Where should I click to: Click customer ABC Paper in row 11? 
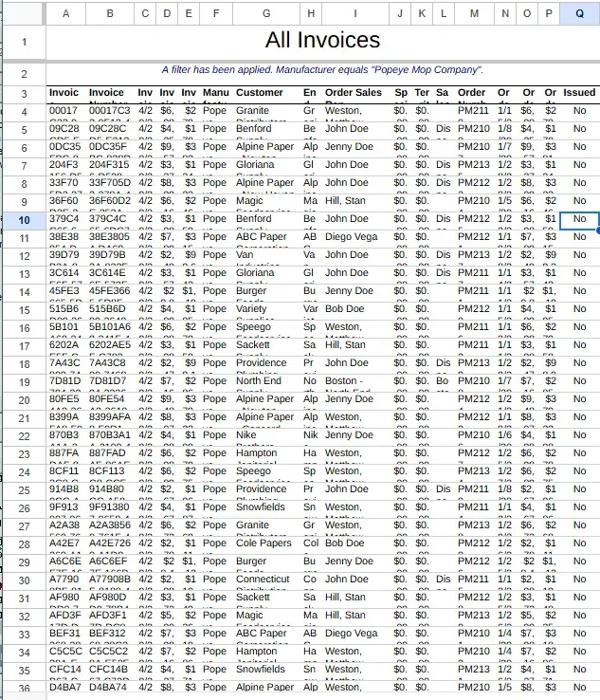click(x=266, y=238)
